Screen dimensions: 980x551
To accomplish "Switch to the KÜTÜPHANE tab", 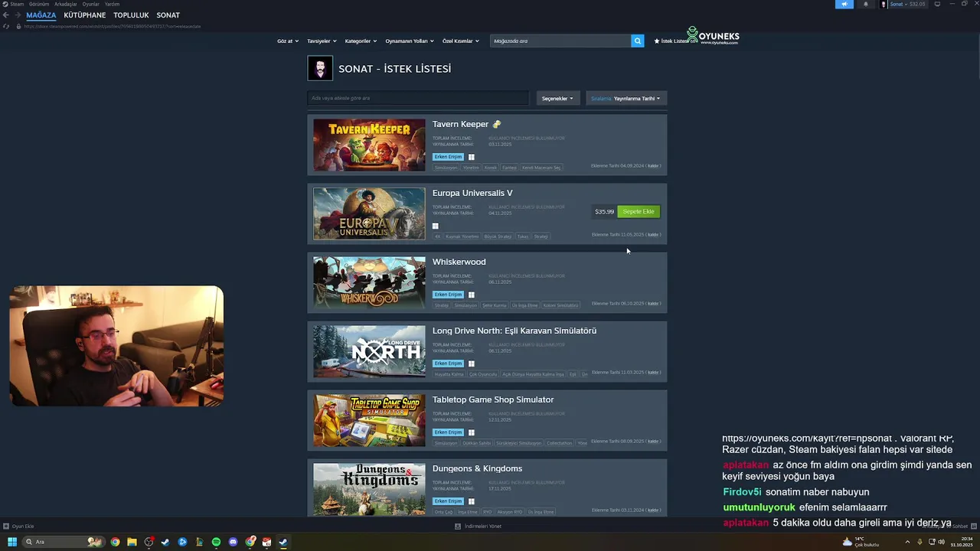I will tap(84, 15).
